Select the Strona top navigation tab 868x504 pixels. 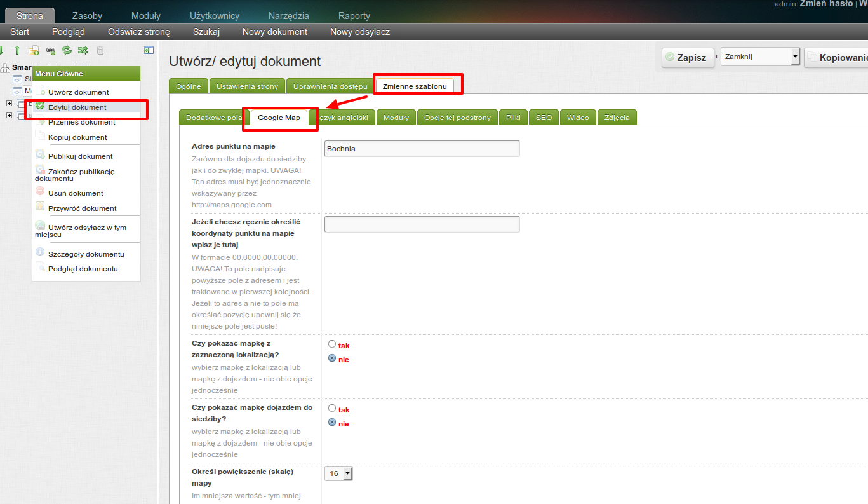(30, 16)
